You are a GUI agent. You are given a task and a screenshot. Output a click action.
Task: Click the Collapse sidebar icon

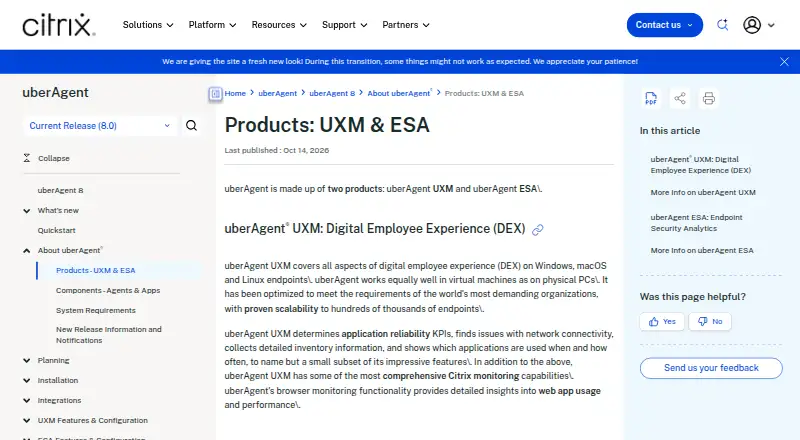point(27,158)
